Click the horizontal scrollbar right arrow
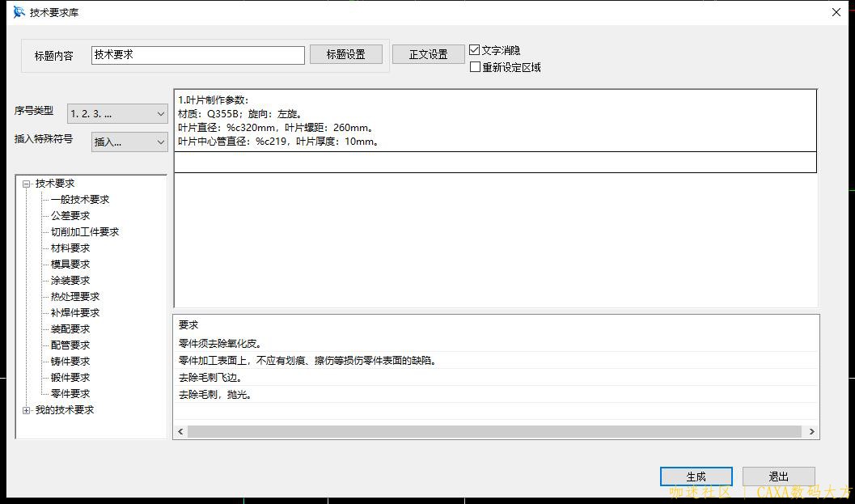The height and width of the screenshot is (504, 855). [811, 432]
